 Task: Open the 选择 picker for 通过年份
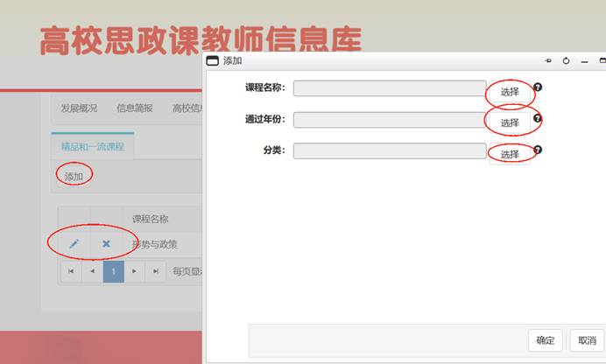point(510,122)
